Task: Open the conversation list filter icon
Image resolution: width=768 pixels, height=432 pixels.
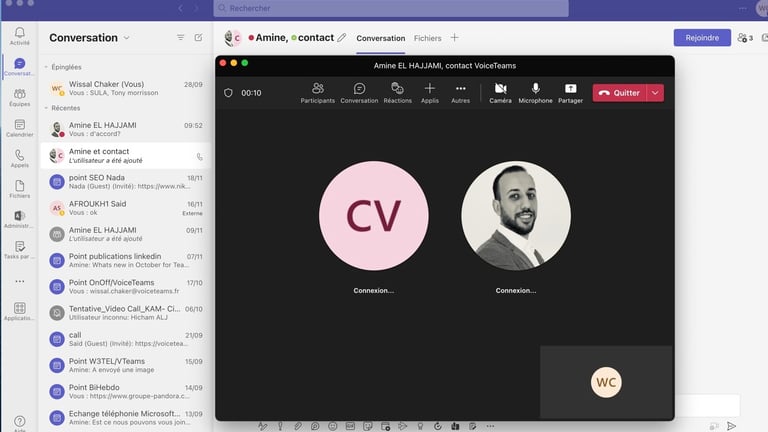Action: pyautogui.click(x=181, y=38)
